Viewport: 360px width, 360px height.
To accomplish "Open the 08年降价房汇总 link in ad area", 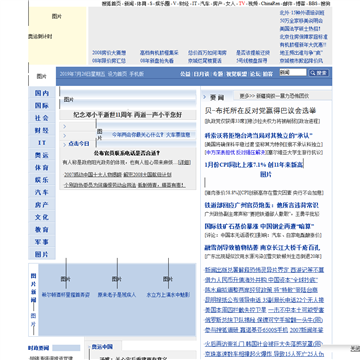I will coord(109,61).
